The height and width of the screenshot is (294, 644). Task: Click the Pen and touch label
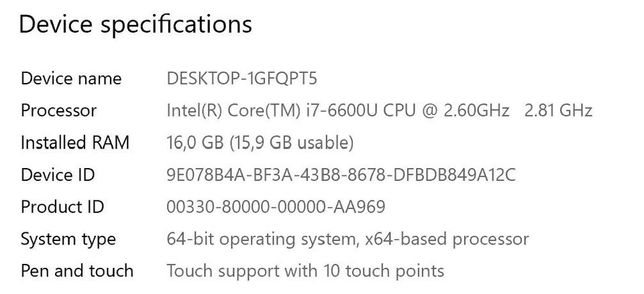tap(76, 271)
